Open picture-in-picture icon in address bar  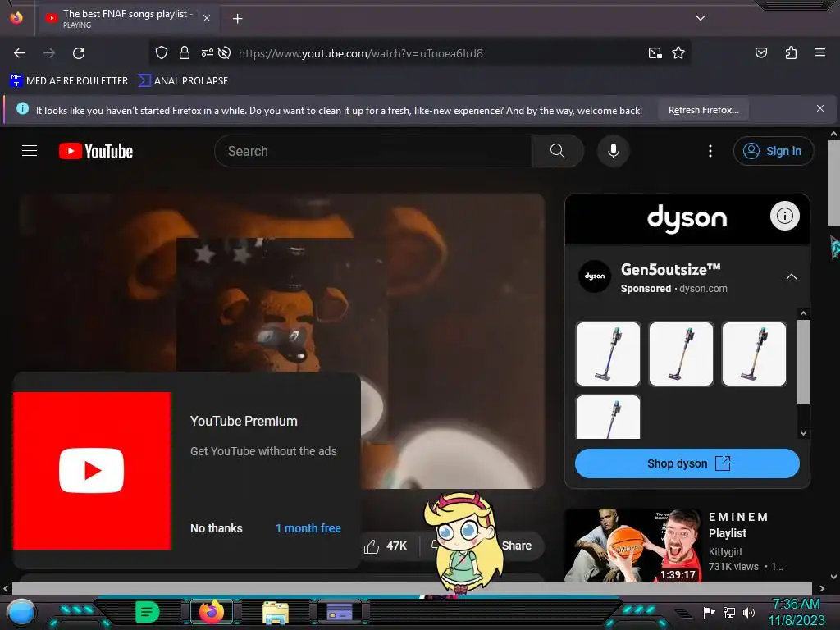tap(655, 53)
